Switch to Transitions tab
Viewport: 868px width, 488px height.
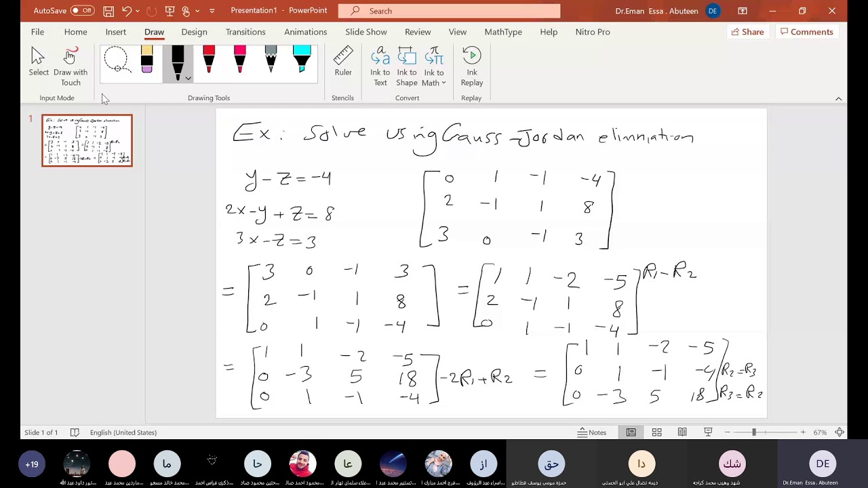click(245, 32)
